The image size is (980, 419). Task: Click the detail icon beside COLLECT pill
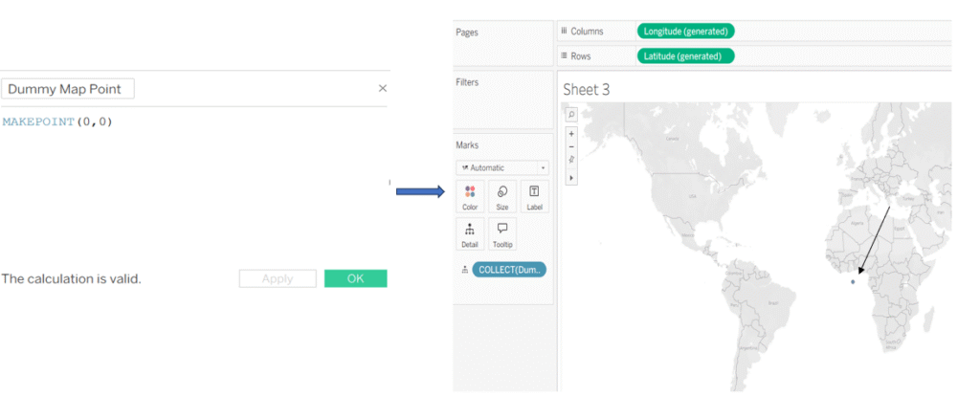(x=465, y=270)
